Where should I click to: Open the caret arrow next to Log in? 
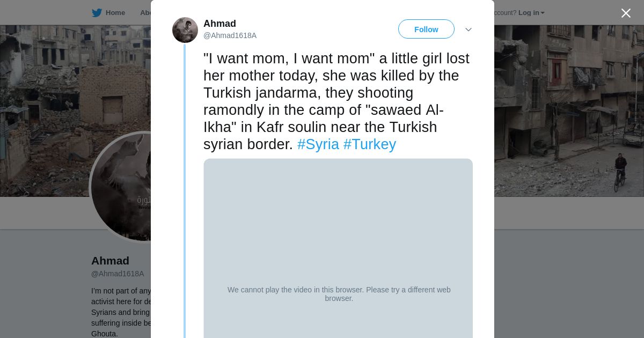coord(543,13)
